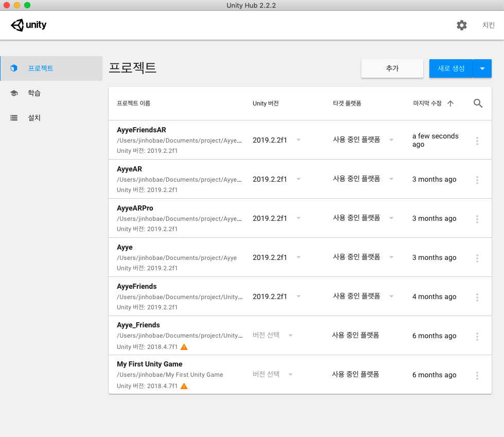The height and width of the screenshot is (437, 504).
Task: Open the three-dot menu for Ayye_Friends
Action: tap(477, 337)
